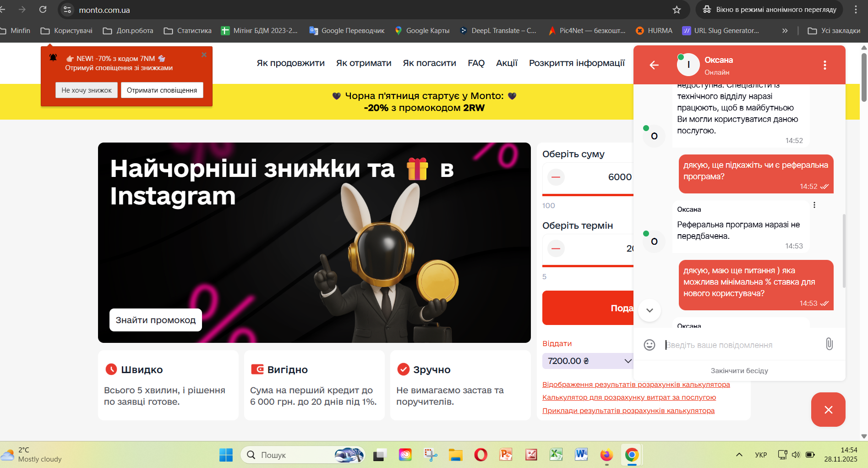868x468 pixels.
Task: Open the Як продовжити menu item
Action: (x=290, y=63)
